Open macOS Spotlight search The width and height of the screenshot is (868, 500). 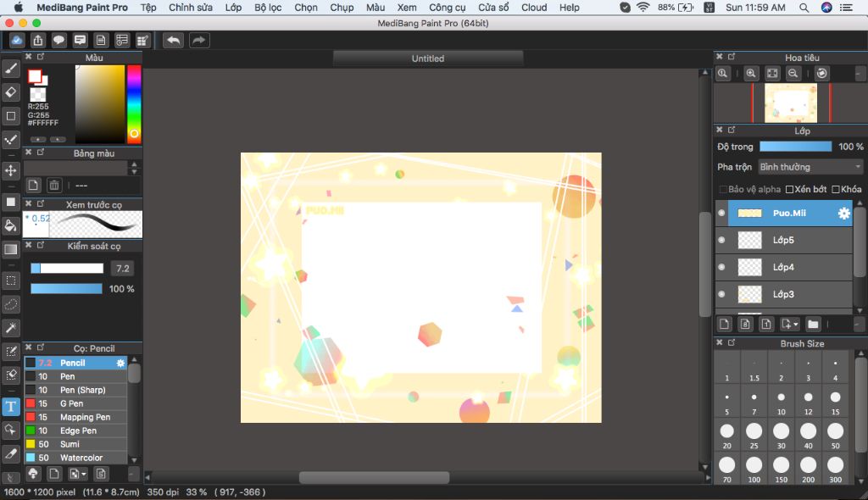(x=804, y=8)
